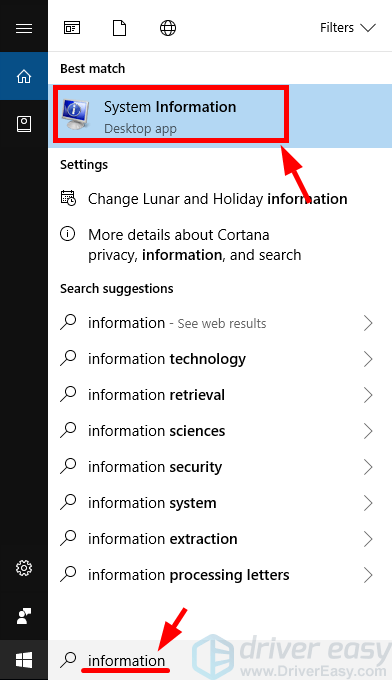Open the hamburger menu icon

[24, 28]
